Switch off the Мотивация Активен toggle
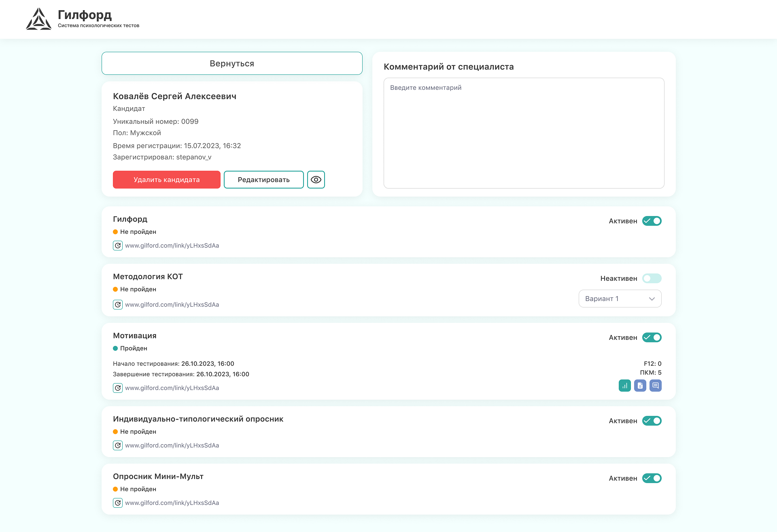The height and width of the screenshot is (532, 777). click(x=652, y=337)
